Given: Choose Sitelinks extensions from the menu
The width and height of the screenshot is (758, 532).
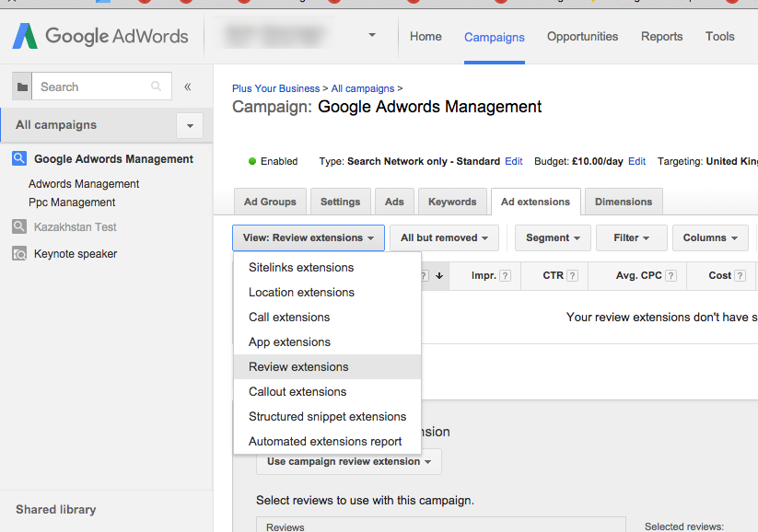Looking at the screenshot, I should [327, 267].
